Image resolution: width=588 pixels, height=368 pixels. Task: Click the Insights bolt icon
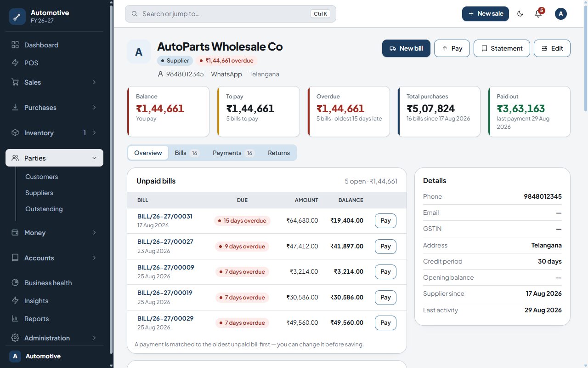(15, 301)
